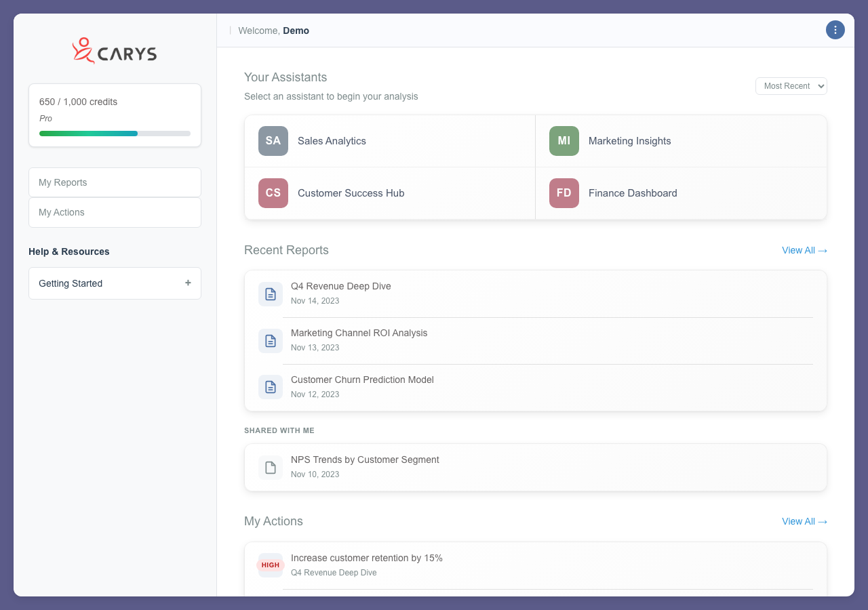Collapse the Help & Resources heading

(x=69, y=251)
